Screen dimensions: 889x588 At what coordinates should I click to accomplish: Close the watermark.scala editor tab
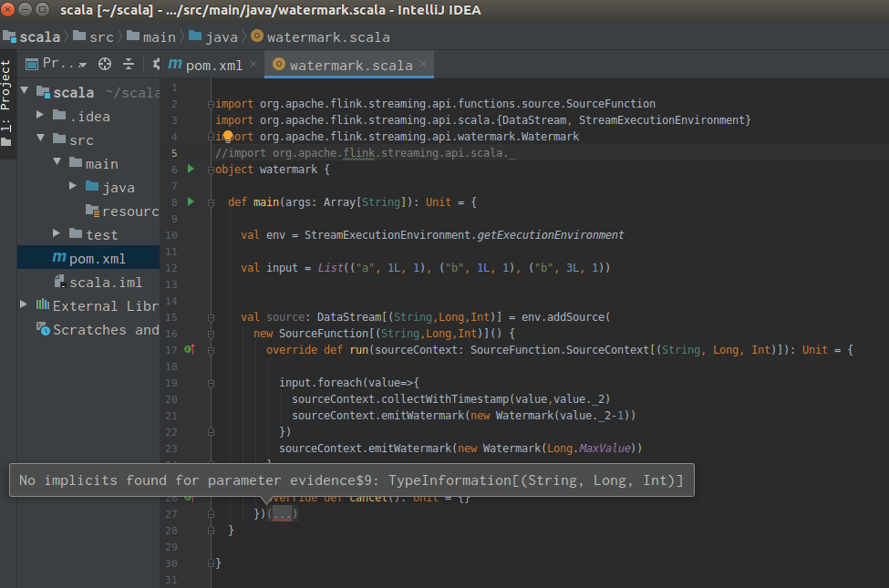pyautogui.click(x=423, y=64)
